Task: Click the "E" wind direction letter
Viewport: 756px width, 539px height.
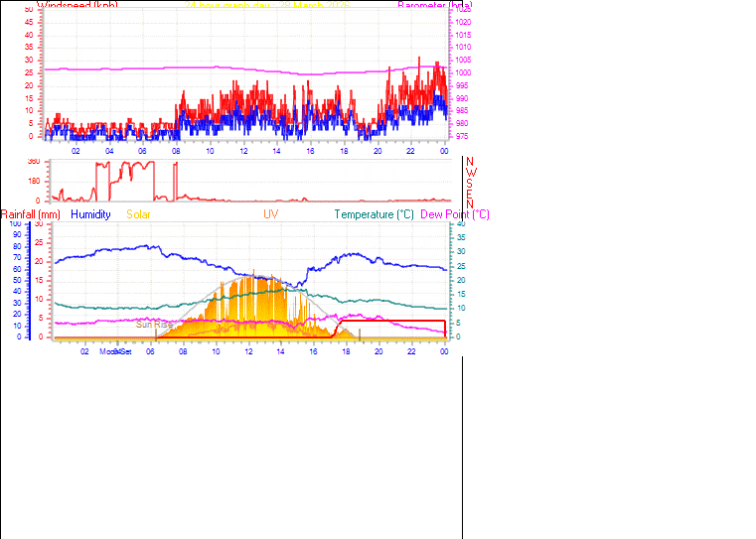Action: coord(470,195)
